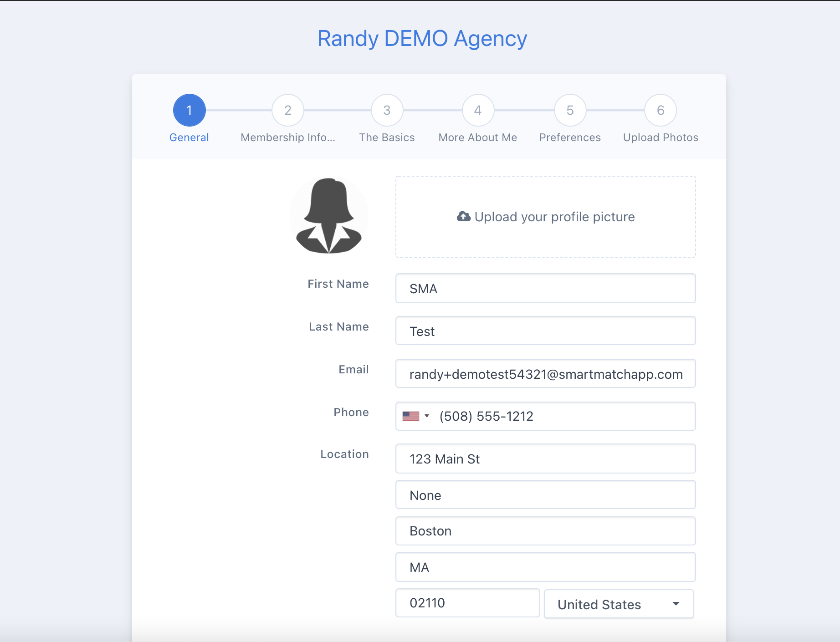840x642 pixels.
Task: Select the General step label
Action: [189, 137]
